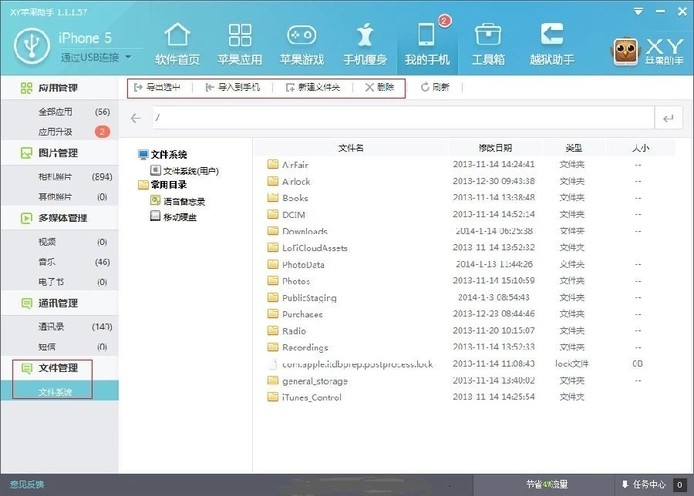Expand the 通过USB连接 connection dropdown
The height and width of the screenshot is (496, 694).
128,57
